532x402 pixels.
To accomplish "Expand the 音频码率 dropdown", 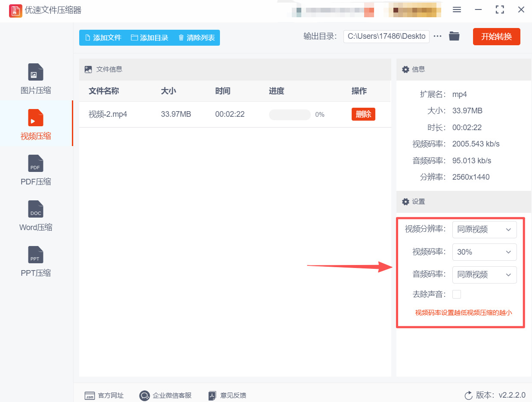I will [x=484, y=275].
